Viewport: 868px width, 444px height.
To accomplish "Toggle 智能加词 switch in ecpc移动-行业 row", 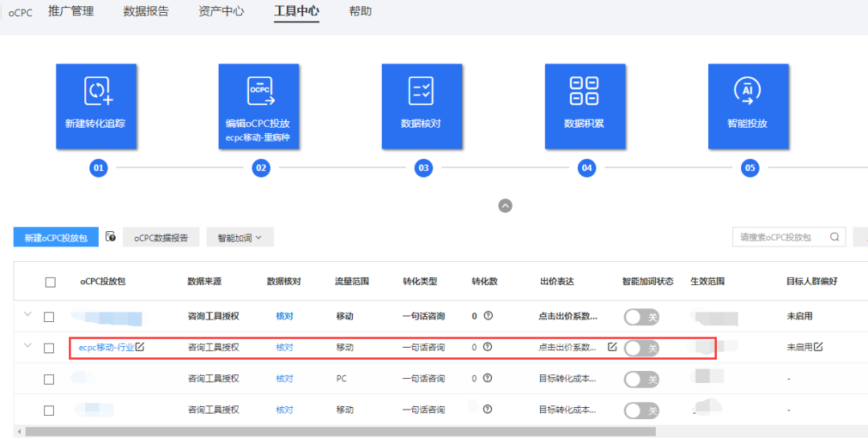I will point(641,348).
